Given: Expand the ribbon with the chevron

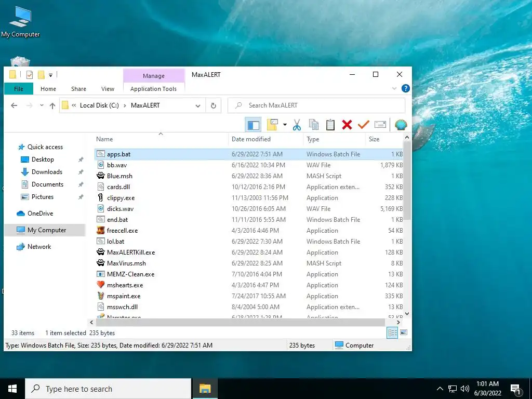Looking at the screenshot, I should tap(394, 88).
